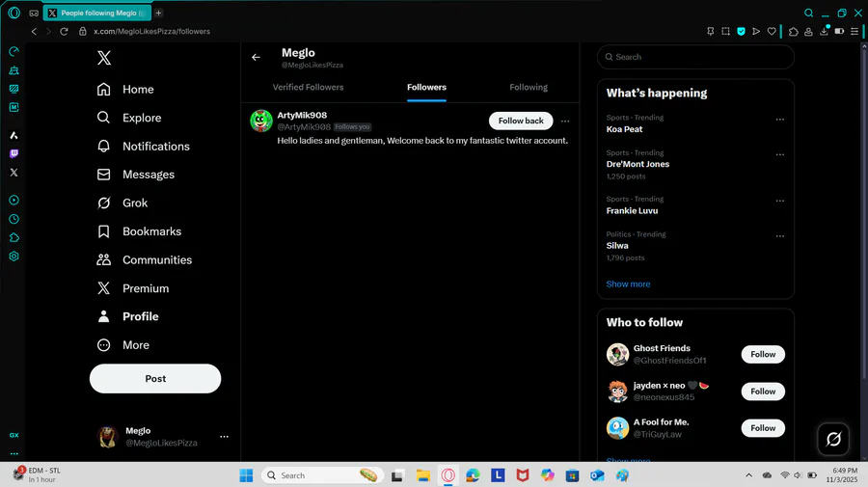
Task: Switch to Verified Followers tab
Action: [308, 87]
